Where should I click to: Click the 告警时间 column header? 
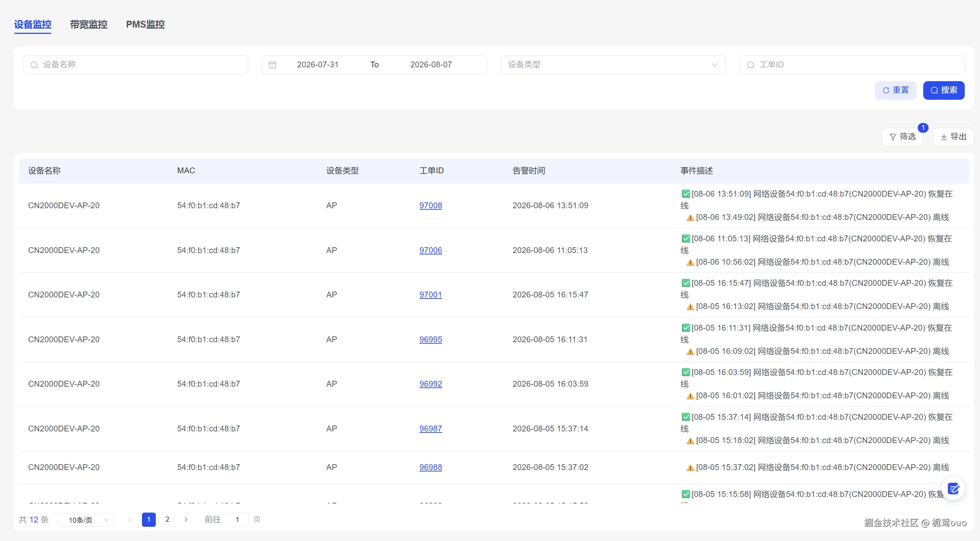click(529, 171)
